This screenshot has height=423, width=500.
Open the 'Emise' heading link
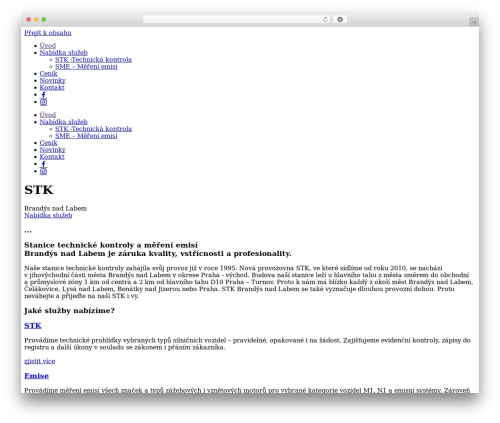(x=36, y=376)
